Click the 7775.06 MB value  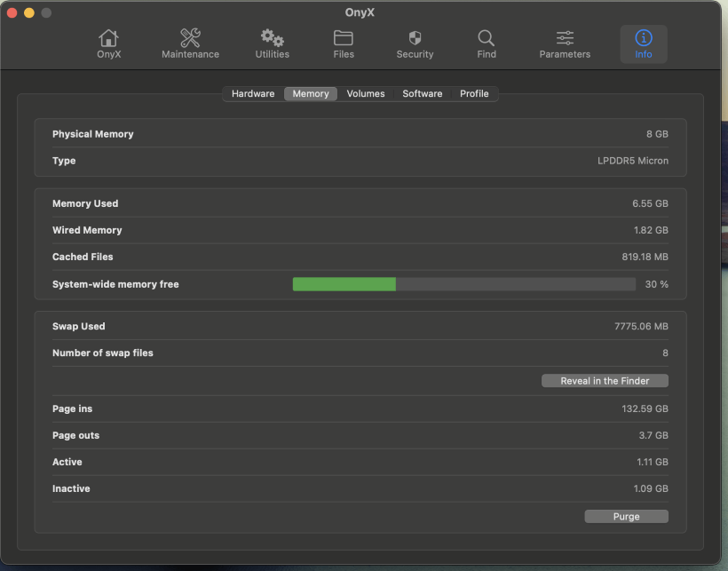(641, 327)
